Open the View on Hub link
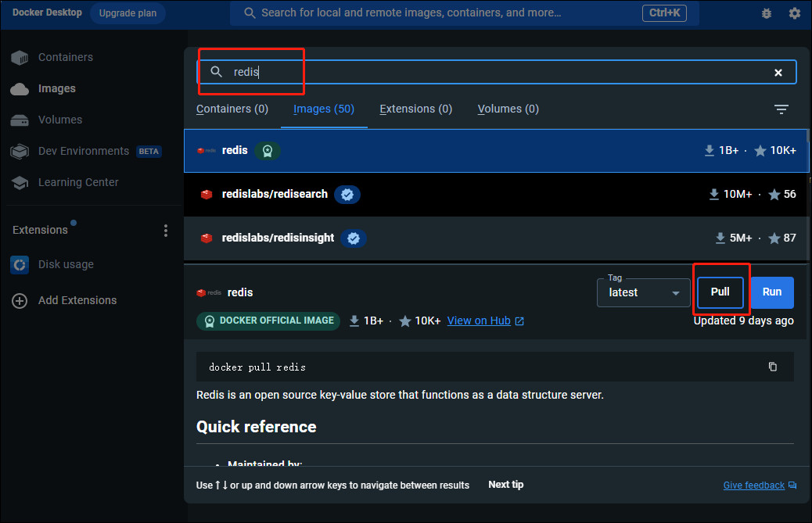 (x=485, y=321)
